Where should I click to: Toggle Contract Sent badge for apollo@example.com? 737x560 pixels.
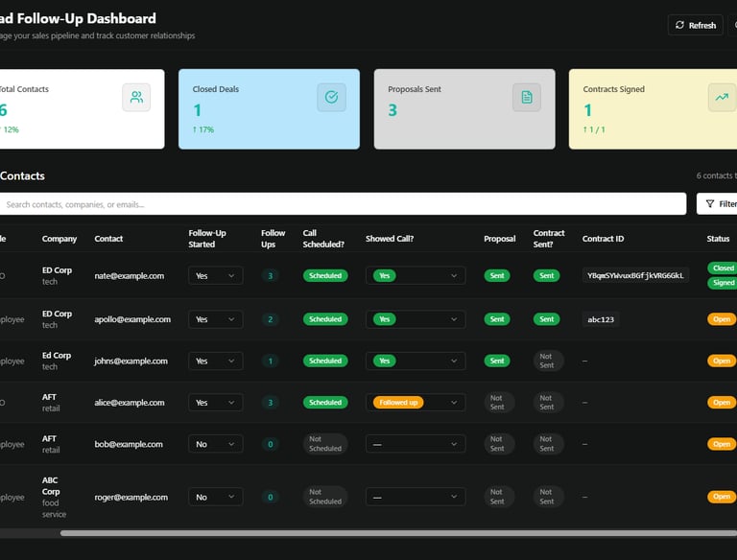click(546, 319)
